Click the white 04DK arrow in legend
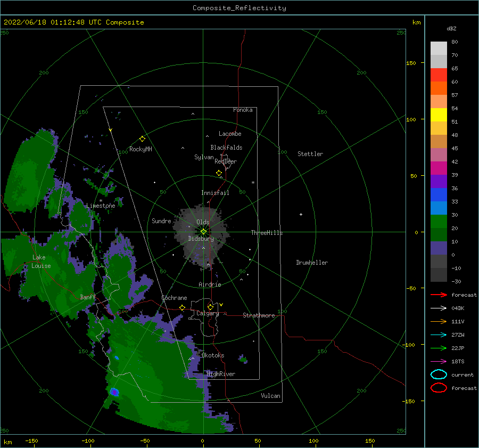The width and height of the screenshot is (479, 448). [439, 308]
